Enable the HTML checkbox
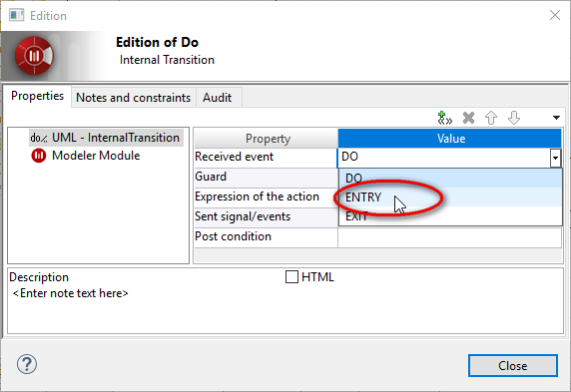 (x=291, y=277)
